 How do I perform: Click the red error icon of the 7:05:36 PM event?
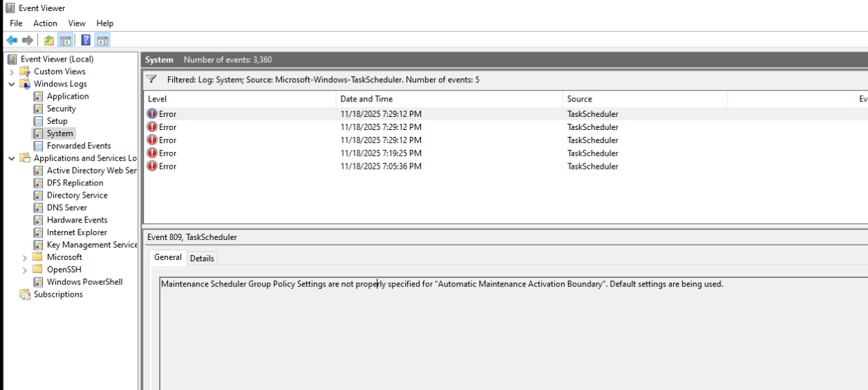pos(152,167)
